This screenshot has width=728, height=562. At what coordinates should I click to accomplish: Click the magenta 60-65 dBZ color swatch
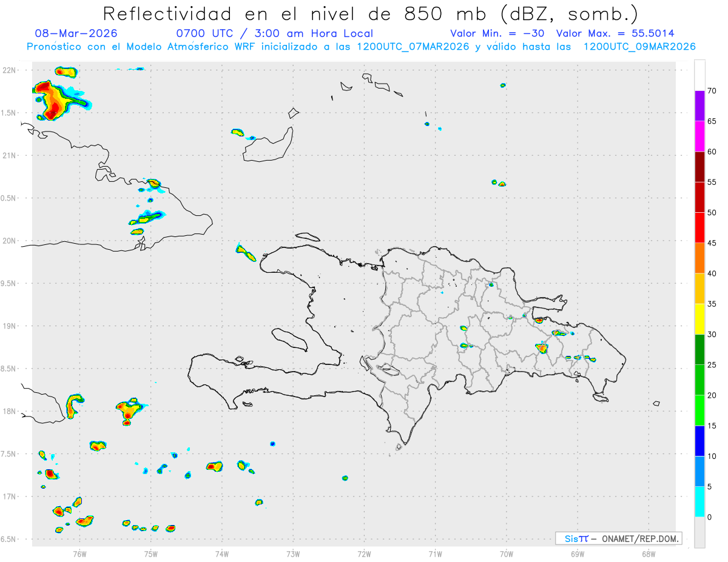tap(699, 136)
